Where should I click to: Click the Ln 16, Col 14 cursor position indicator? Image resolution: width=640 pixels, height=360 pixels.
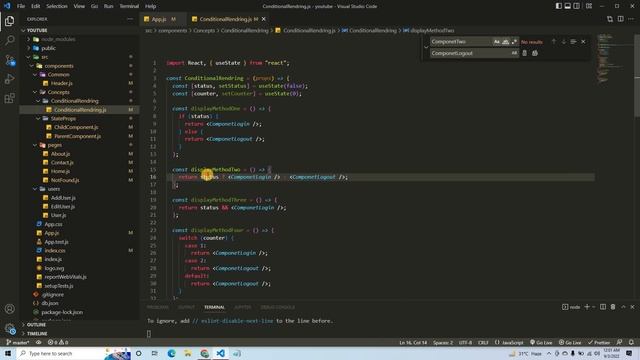[x=413, y=342]
